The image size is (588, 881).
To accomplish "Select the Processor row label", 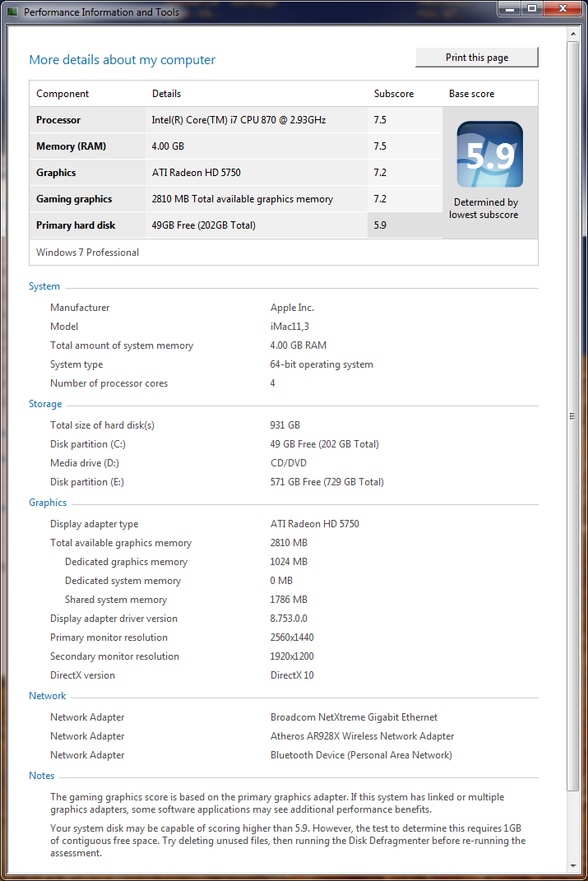I will click(x=58, y=119).
